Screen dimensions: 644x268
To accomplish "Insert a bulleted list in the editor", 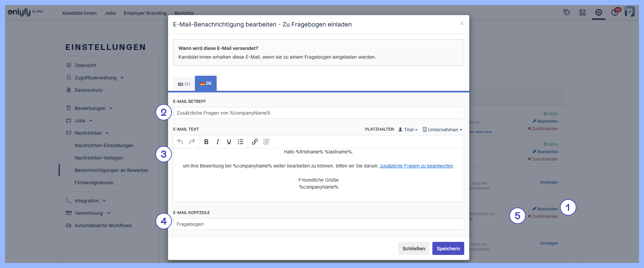I will (240, 142).
